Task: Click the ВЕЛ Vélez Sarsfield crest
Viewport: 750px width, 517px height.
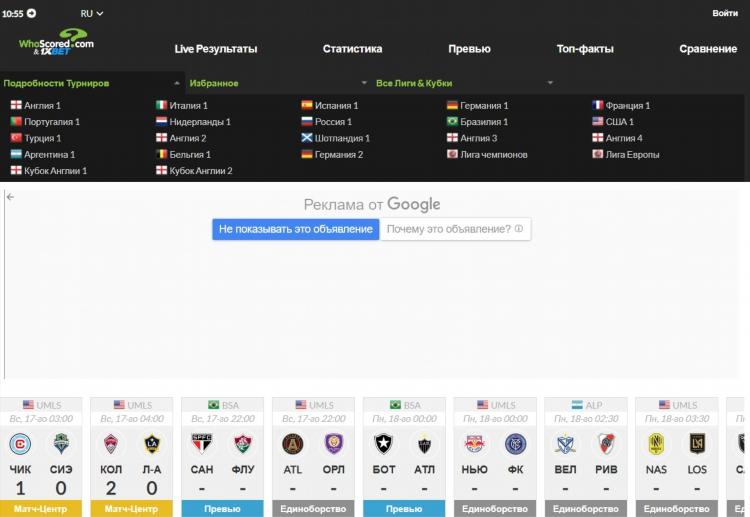Action: (x=565, y=444)
